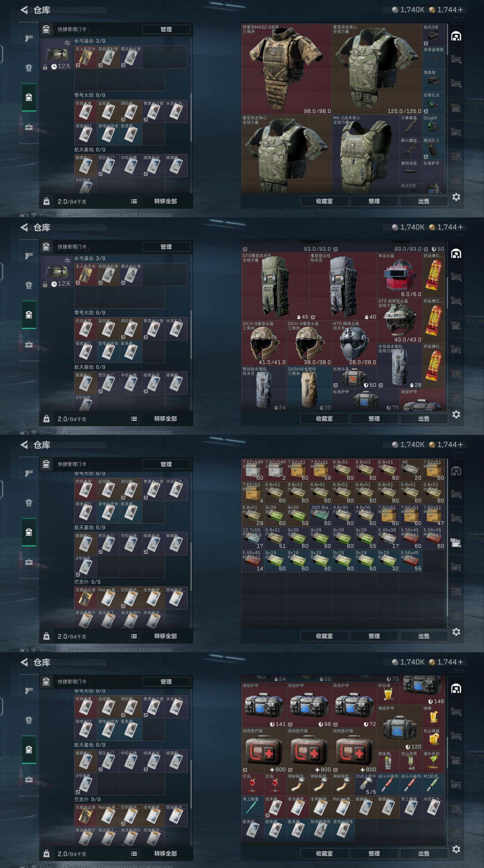Pick the 肾上腺素 adrenaline injector
Screen dimensions: 484x868
point(253,807)
